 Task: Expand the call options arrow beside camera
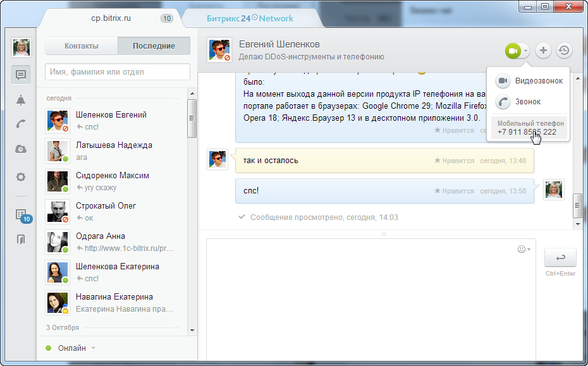[x=526, y=51]
